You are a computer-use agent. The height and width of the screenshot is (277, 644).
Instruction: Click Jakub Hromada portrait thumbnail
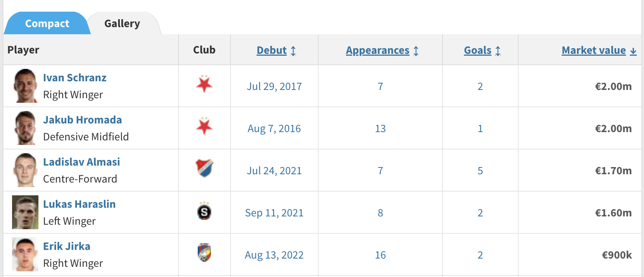tap(25, 128)
